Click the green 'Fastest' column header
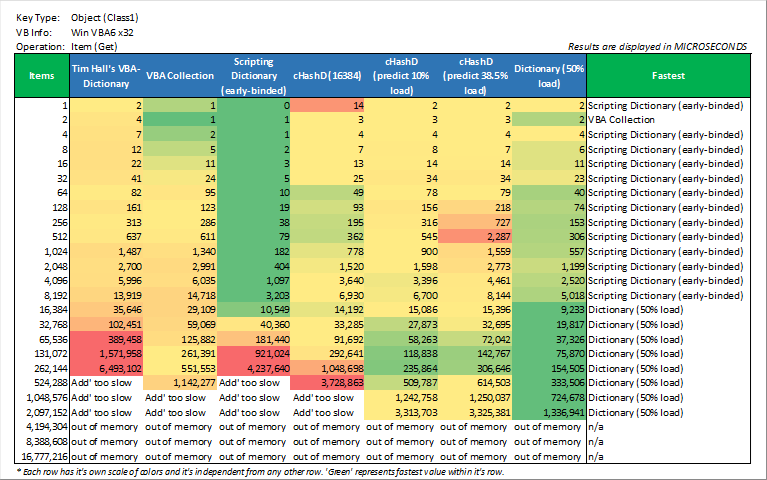 [x=668, y=76]
